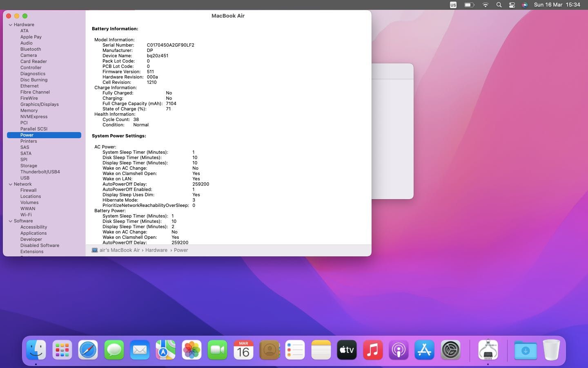The image size is (588, 368).
Task: Select Storage in sidebar
Action: [29, 166]
